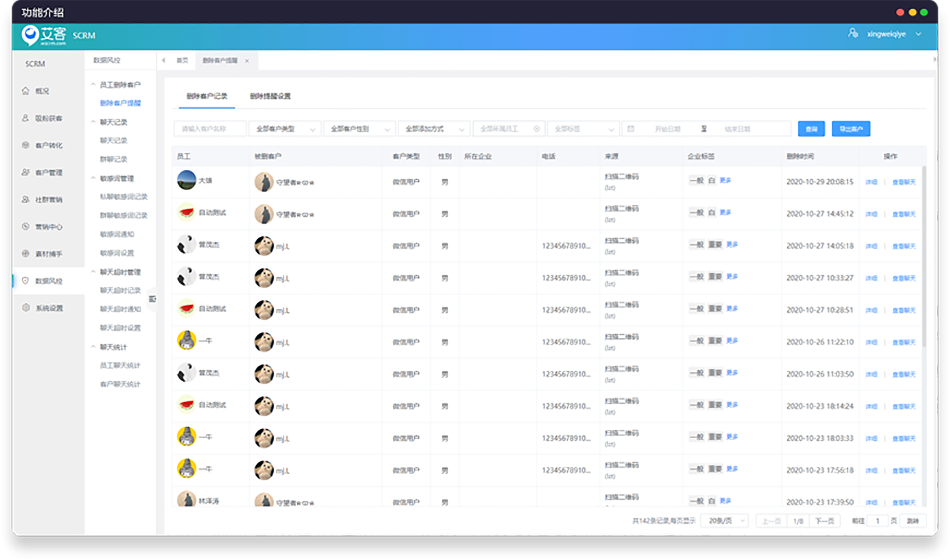This screenshot has width=950, height=560.
Task: Collapse the 聊天记录 menu group
Action: pyautogui.click(x=93, y=122)
